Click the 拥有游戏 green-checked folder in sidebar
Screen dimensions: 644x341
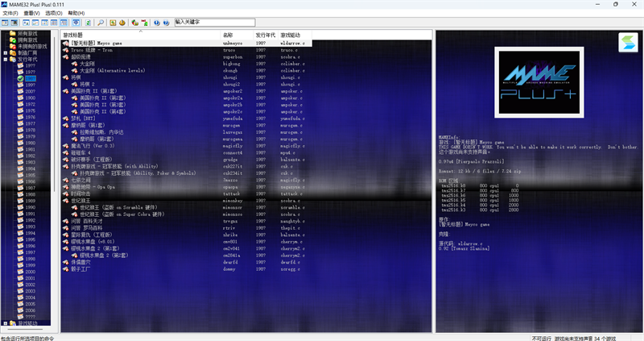11,40
